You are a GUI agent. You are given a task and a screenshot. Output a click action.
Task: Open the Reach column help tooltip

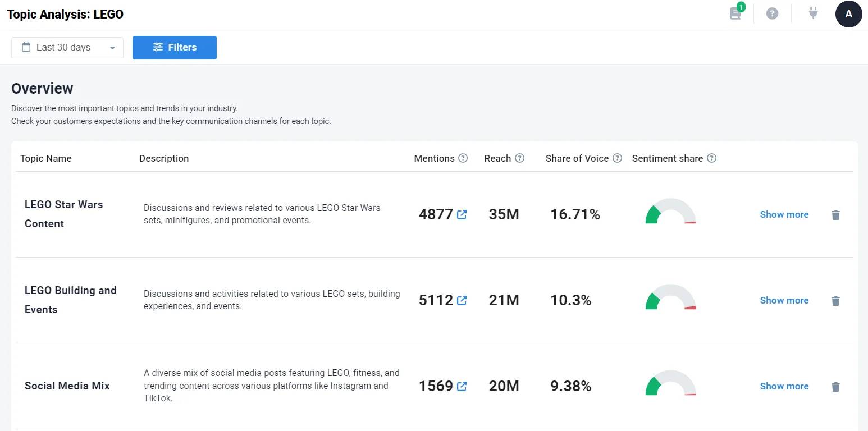click(x=519, y=158)
